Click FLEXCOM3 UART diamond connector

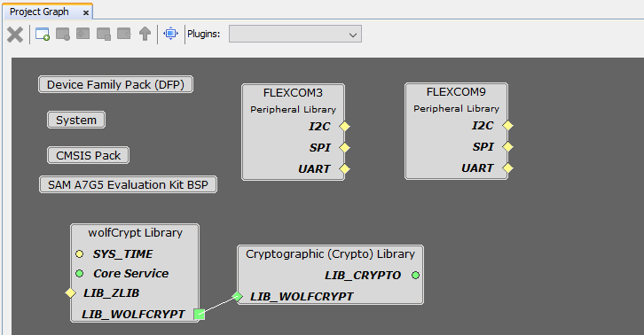(344, 168)
